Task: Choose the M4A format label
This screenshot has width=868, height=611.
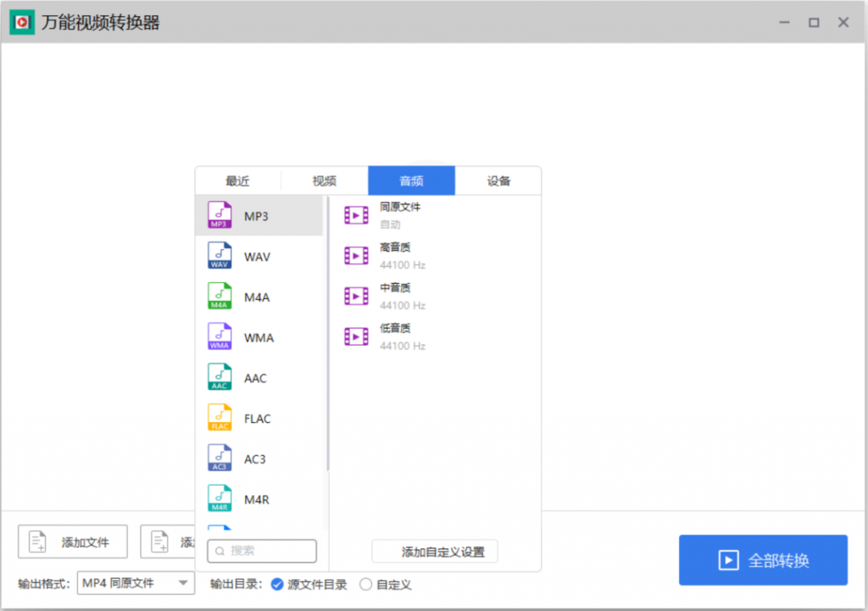Action: click(x=257, y=297)
